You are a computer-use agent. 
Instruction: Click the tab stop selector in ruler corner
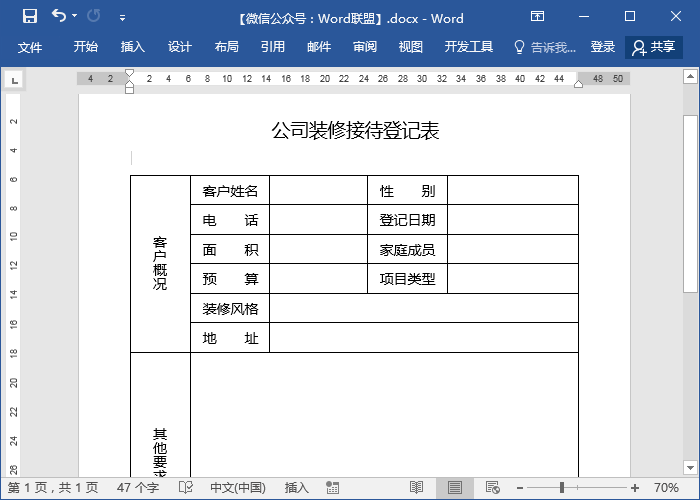click(x=14, y=80)
